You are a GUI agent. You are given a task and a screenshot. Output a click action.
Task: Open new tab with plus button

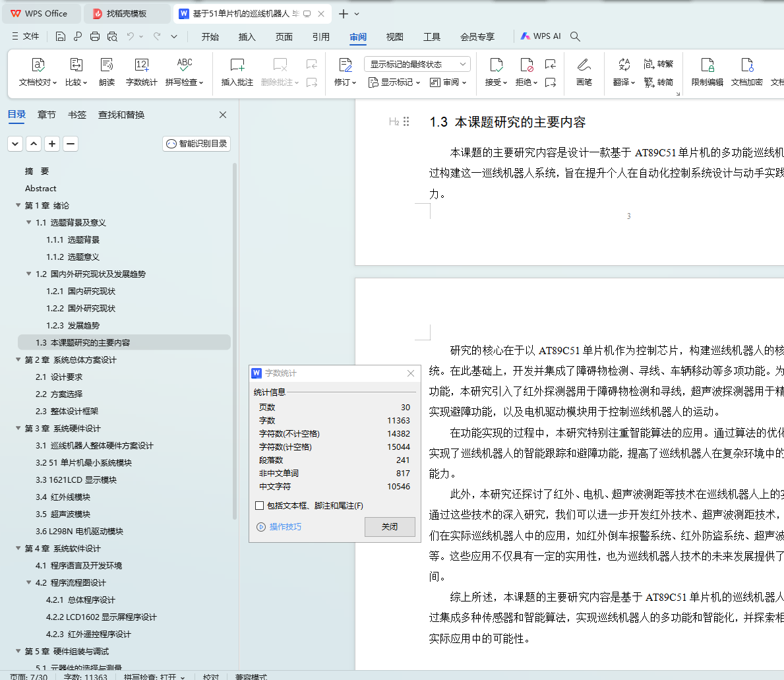coord(344,14)
